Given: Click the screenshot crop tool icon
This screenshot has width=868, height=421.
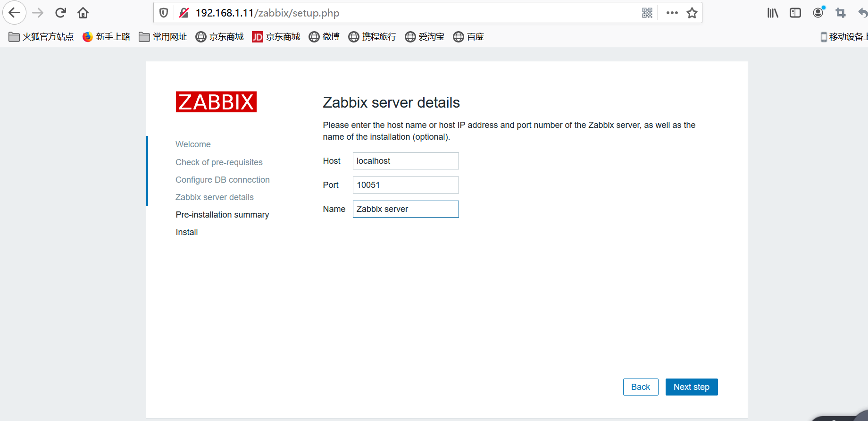Looking at the screenshot, I should [841, 13].
